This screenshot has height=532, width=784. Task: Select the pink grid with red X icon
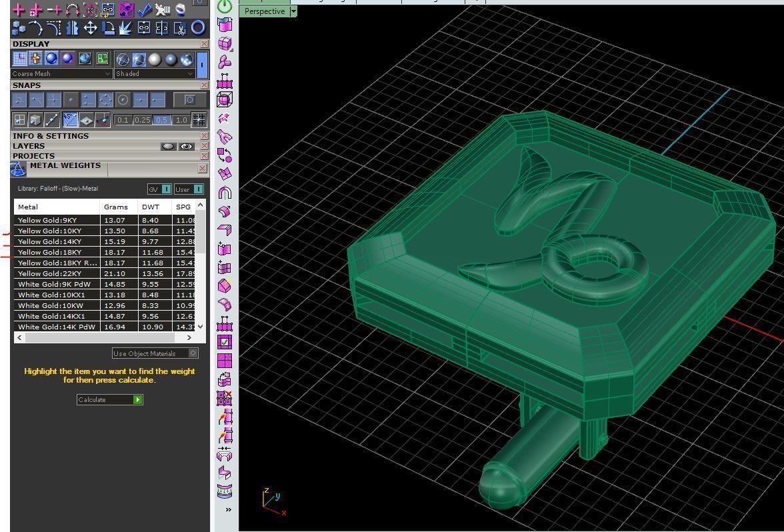(x=225, y=398)
